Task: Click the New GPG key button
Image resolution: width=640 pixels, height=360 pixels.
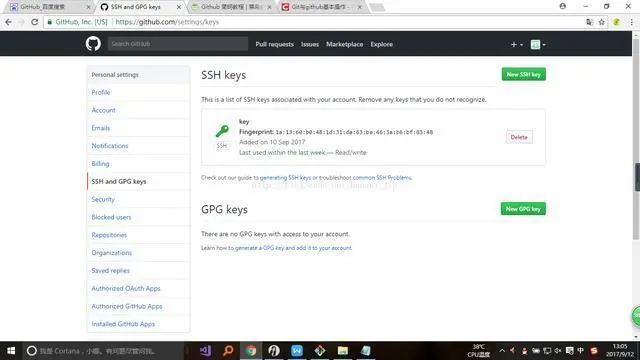Action: [x=523, y=209]
